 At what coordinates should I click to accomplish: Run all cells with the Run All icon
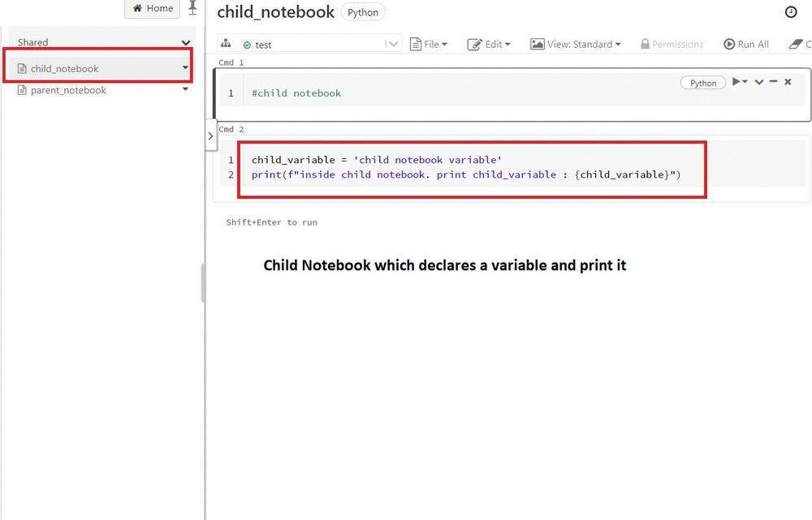731,44
